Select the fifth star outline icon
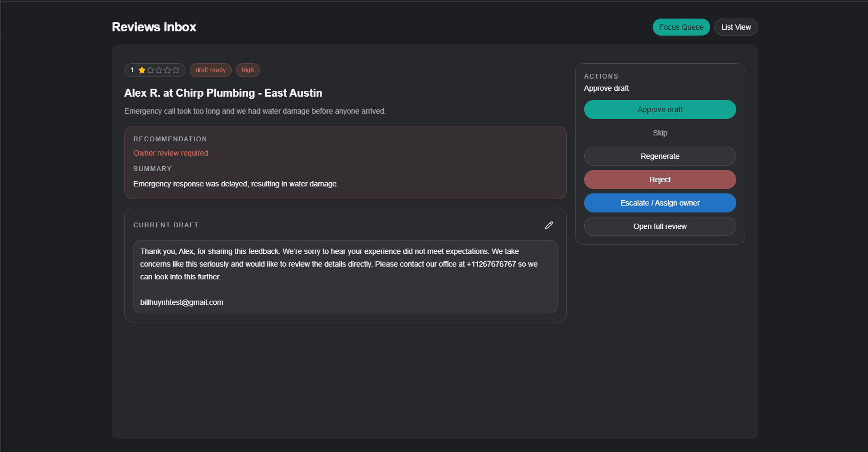Image resolution: width=868 pixels, height=452 pixels. [x=176, y=70]
